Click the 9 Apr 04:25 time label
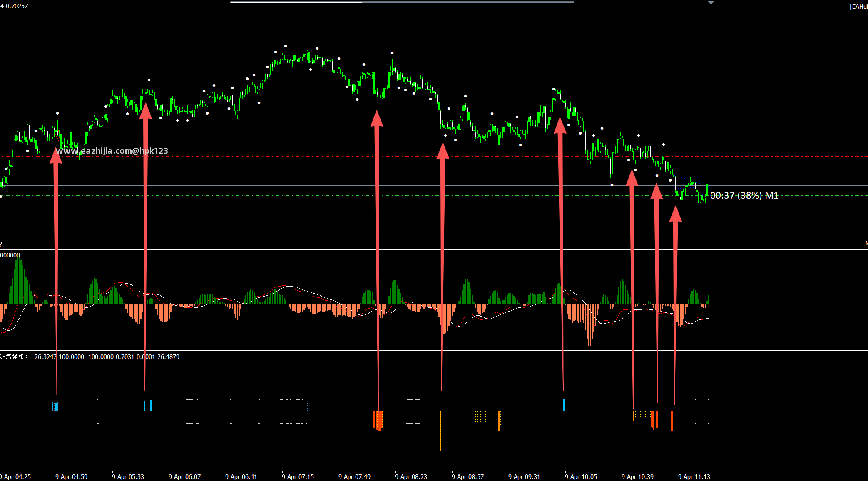 pyautogui.click(x=15, y=476)
